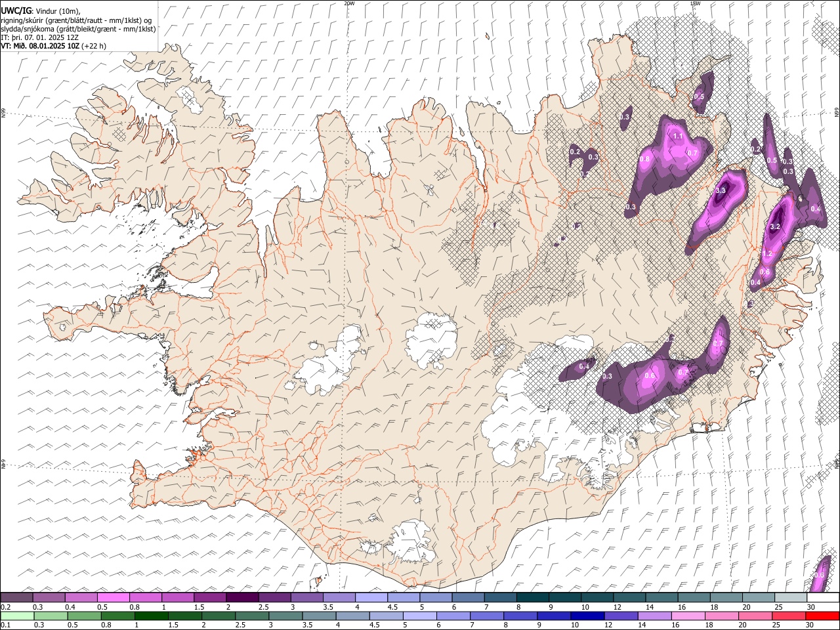The height and width of the screenshot is (630, 840).
Task: Click the 'IT: þri. 07. 01. 2025 12Z' line
Action: tap(40, 37)
